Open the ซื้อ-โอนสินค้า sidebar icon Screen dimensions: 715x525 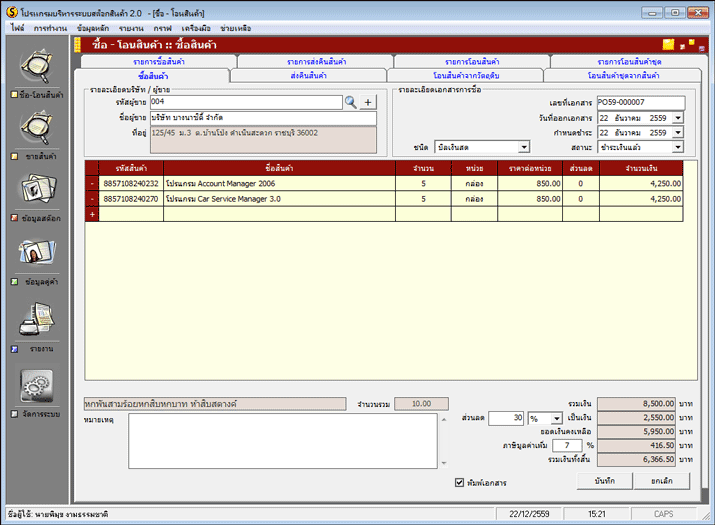click(36, 66)
